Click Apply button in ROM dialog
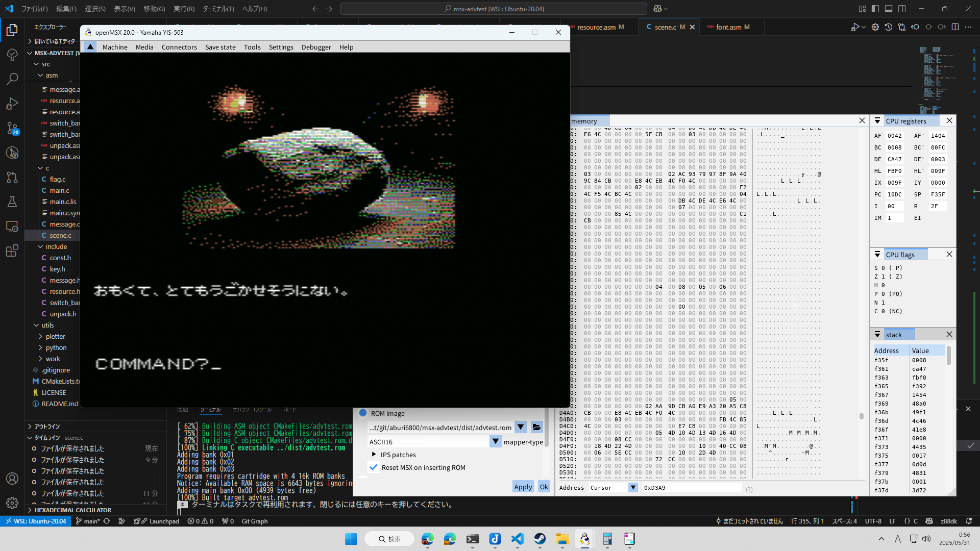 coord(523,487)
